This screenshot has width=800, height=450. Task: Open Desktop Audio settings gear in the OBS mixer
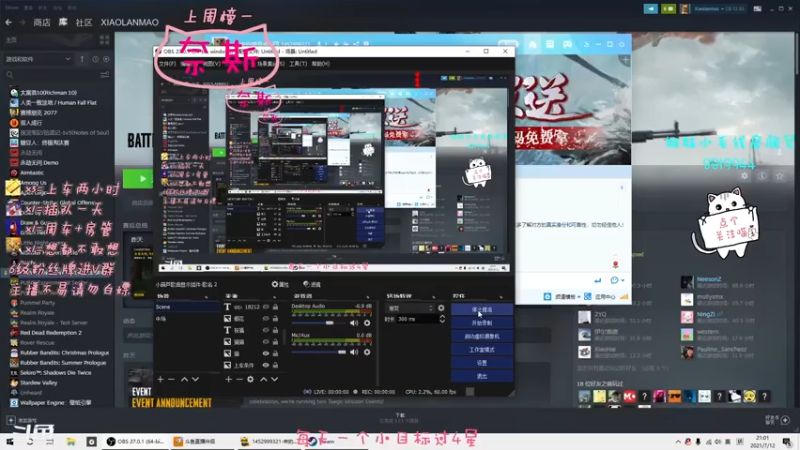coord(367,322)
